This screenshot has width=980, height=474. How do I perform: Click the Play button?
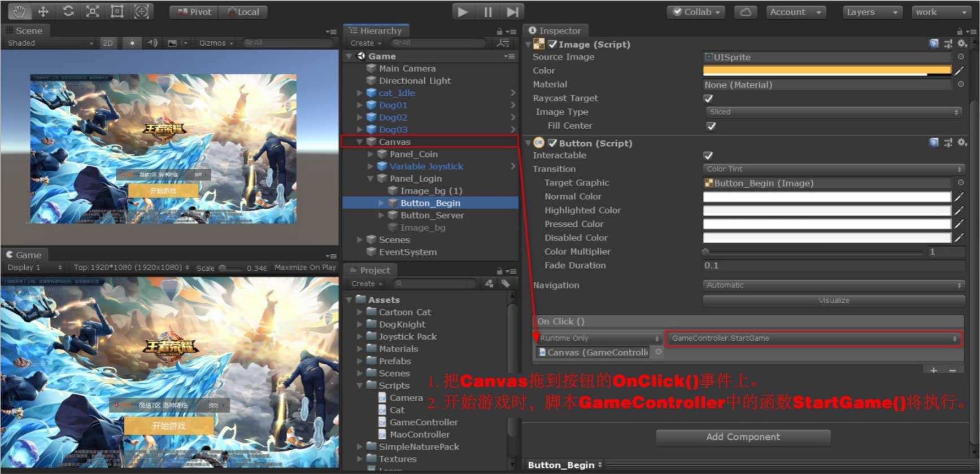coord(463,12)
